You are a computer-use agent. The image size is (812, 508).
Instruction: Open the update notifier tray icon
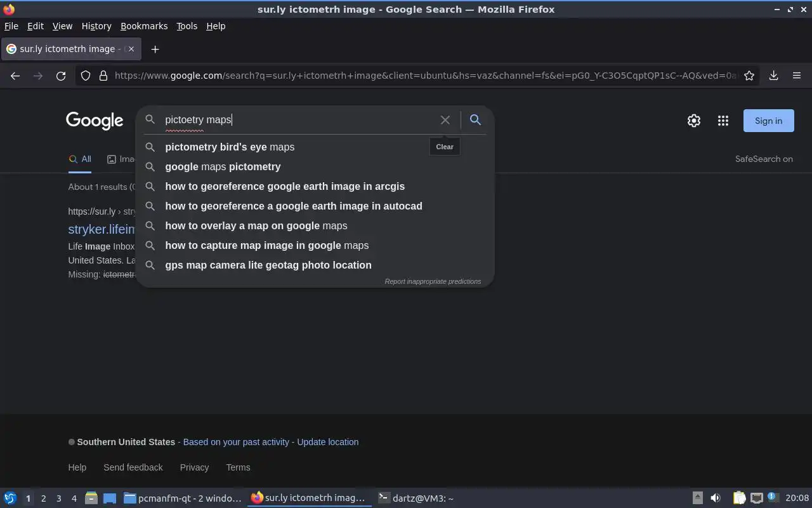[772, 497]
